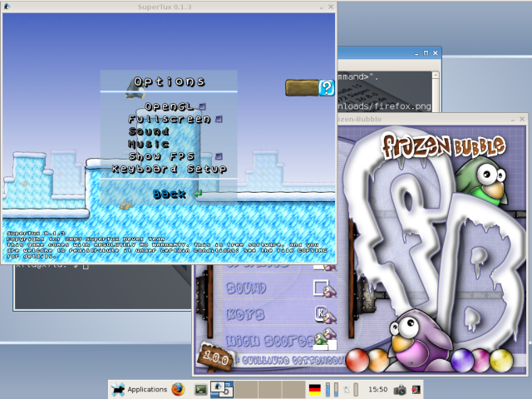532x399 pixels.
Task: Go Back from the SuperTux Options menu
Action: (x=170, y=194)
